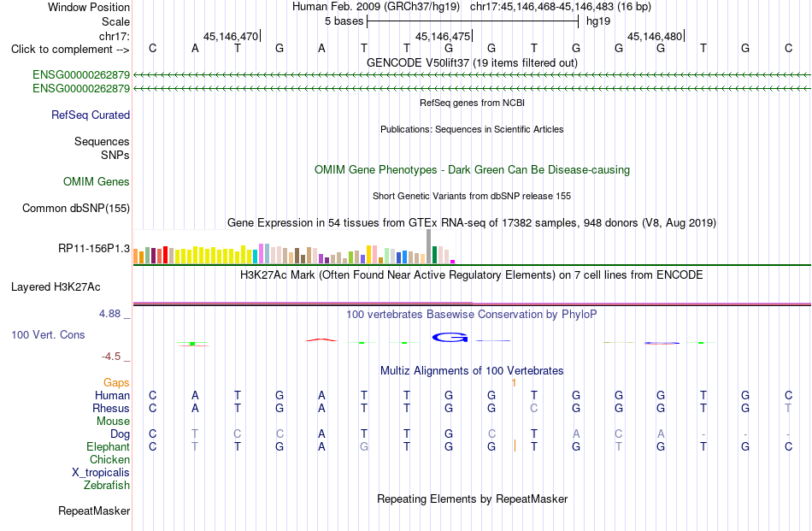
Task: Open the OMIM Genes track label
Action: tap(97, 182)
